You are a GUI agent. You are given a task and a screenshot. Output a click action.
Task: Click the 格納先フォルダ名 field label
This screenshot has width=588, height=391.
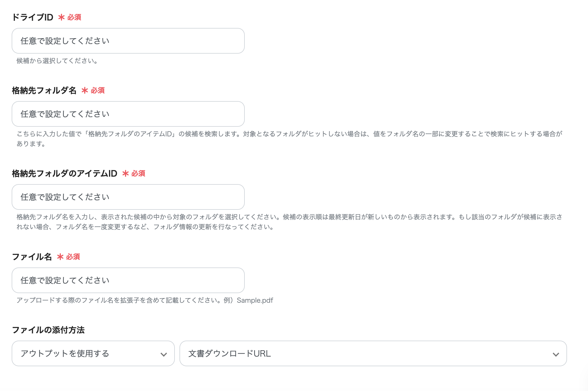(x=45, y=91)
